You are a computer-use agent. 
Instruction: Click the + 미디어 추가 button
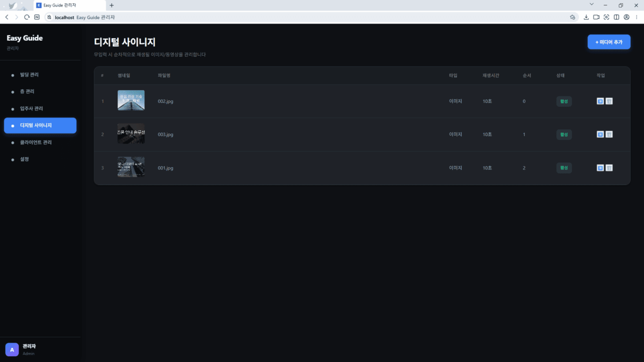pyautogui.click(x=609, y=42)
